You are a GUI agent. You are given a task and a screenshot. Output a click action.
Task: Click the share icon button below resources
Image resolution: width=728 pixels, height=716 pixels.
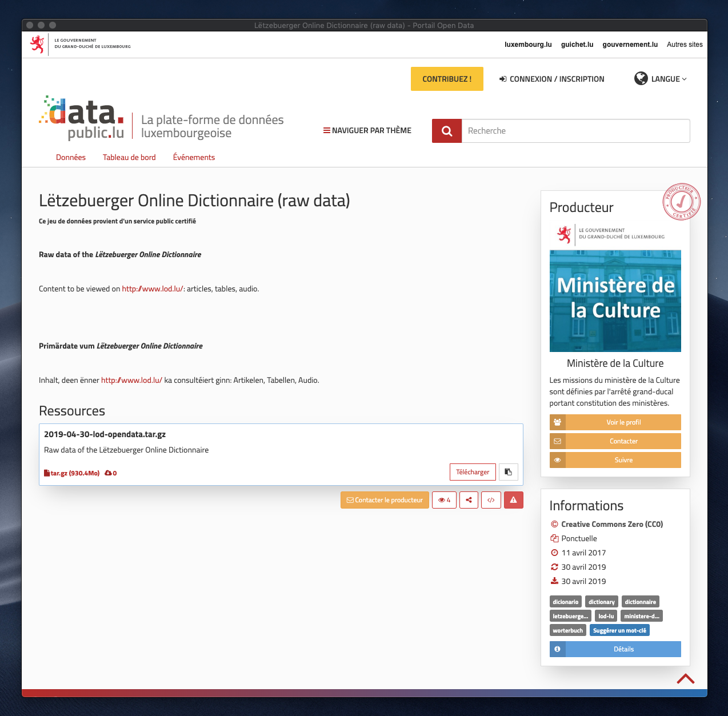[469, 500]
